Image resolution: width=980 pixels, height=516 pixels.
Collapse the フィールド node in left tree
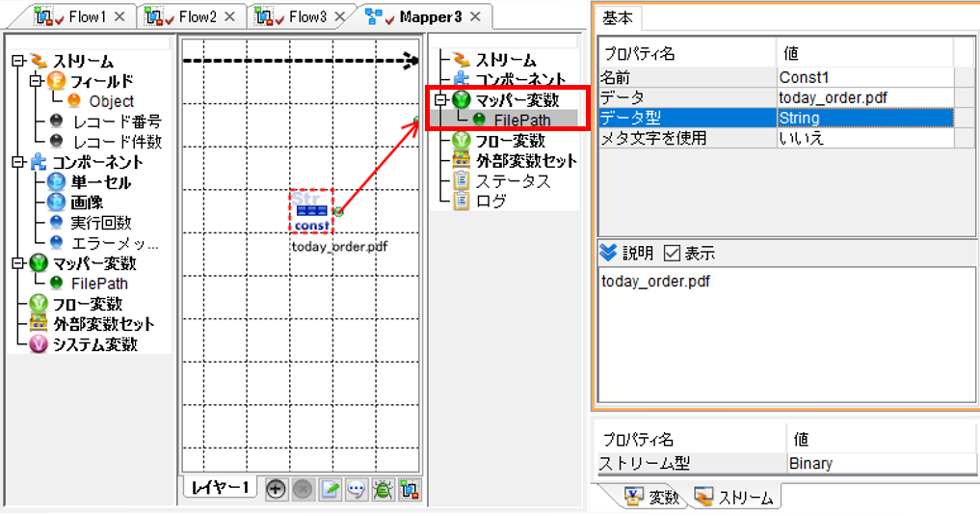point(37,81)
